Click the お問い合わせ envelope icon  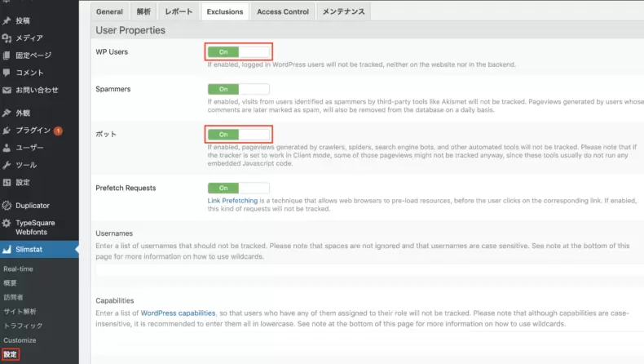[7, 90]
